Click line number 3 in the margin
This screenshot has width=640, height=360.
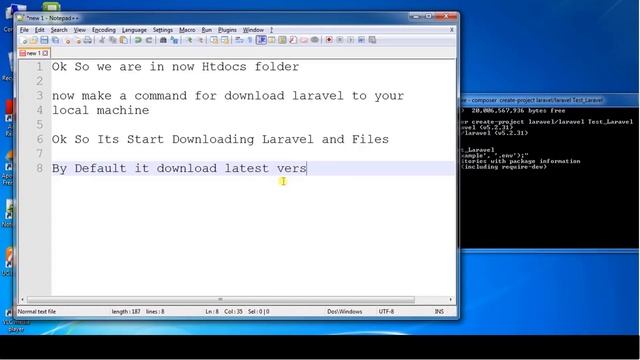coord(39,96)
